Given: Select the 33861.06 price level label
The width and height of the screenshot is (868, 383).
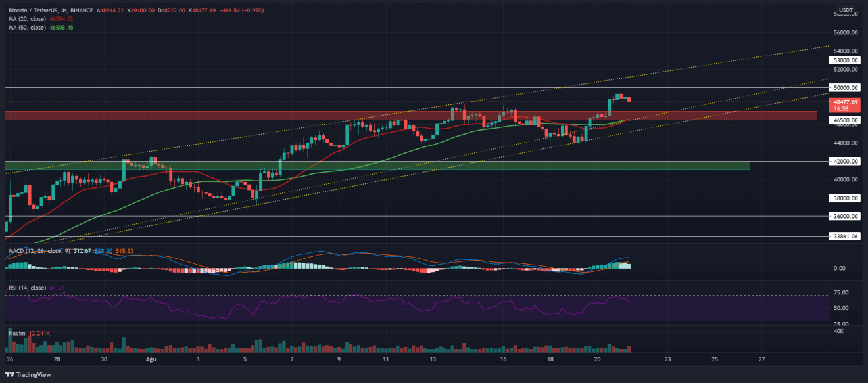Looking at the screenshot, I should (846, 236).
